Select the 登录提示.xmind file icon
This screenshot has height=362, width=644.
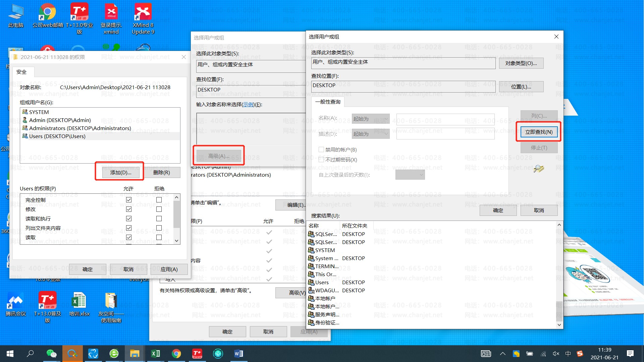click(111, 19)
